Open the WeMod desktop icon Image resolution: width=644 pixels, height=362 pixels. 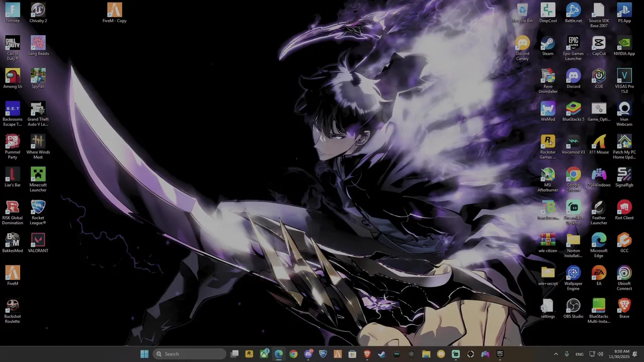pyautogui.click(x=548, y=112)
